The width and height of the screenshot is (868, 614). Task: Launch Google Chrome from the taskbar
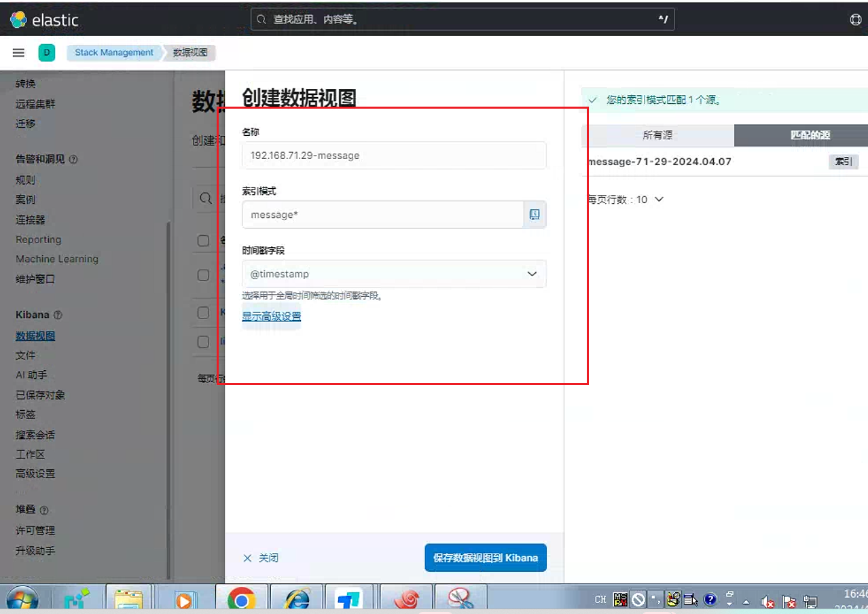241,600
